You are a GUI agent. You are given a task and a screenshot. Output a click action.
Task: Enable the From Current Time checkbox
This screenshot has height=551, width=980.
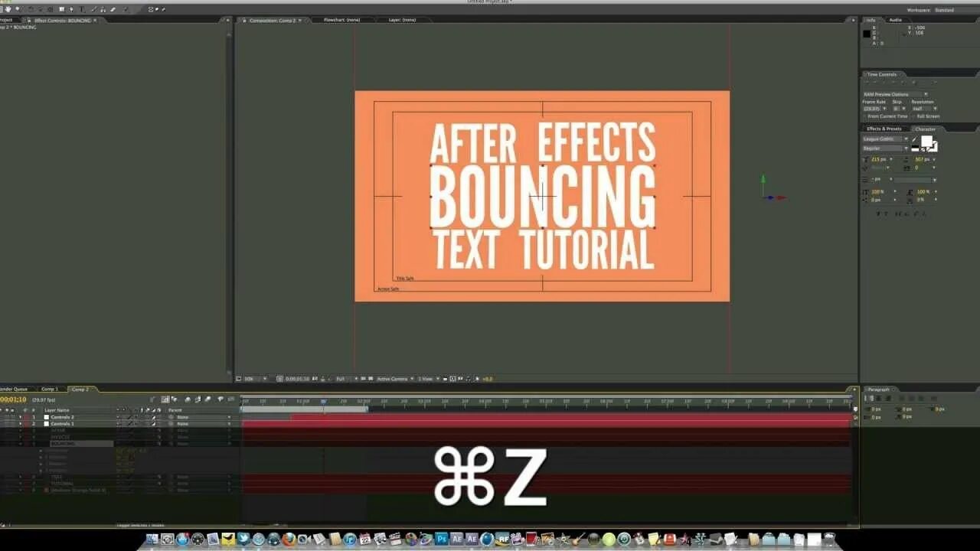click(x=865, y=116)
